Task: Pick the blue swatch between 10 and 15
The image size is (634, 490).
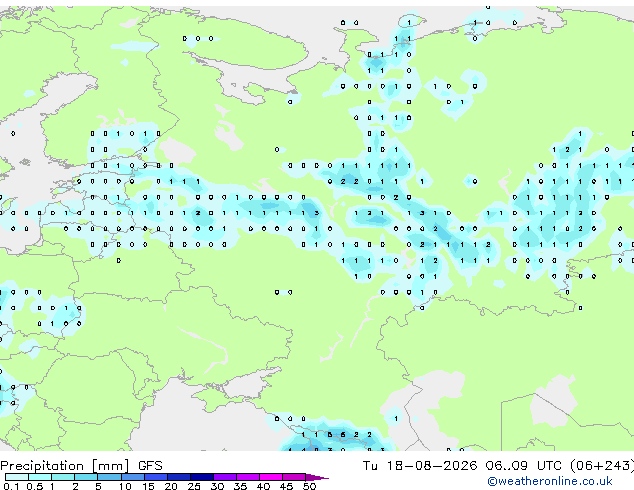Action: (x=132, y=477)
